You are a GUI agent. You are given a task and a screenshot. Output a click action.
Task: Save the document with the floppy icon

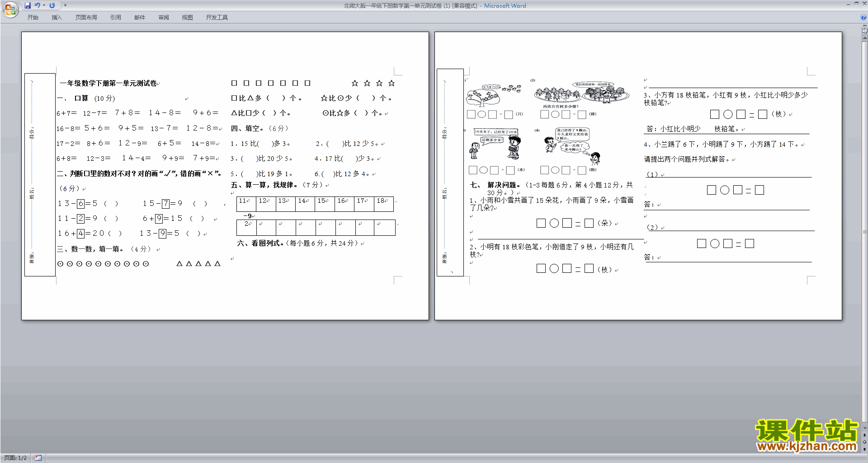[28, 5]
